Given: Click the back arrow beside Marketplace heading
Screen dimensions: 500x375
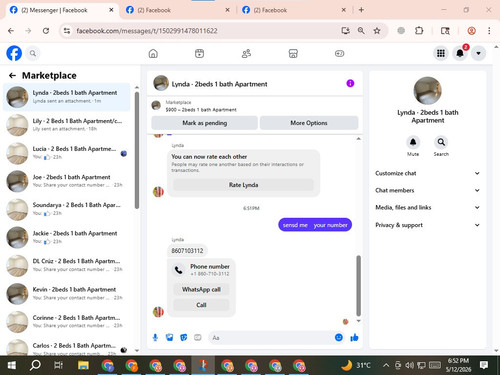Looking at the screenshot, I should (x=12, y=76).
